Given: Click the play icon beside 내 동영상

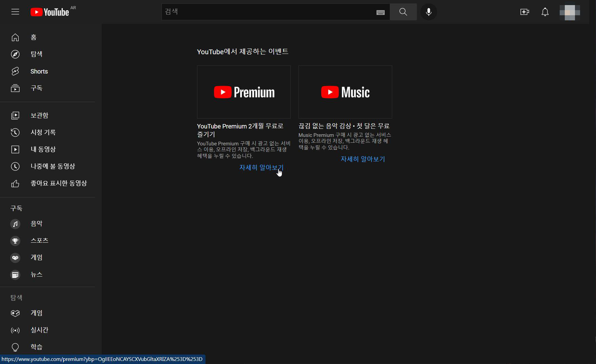Looking at the screenshot, I should point(15,149).
